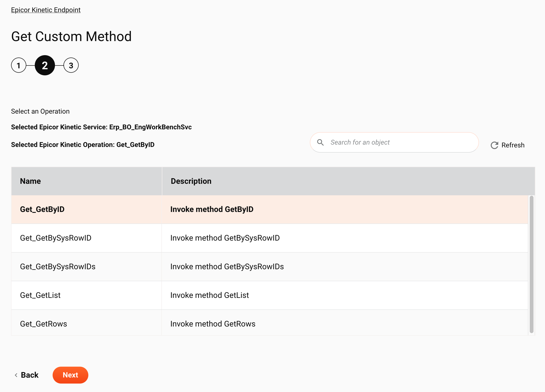Click the Next button to proceed
The height and width of the screenshot is (392, 545).
pyautogui.click(x=70, y=375)
